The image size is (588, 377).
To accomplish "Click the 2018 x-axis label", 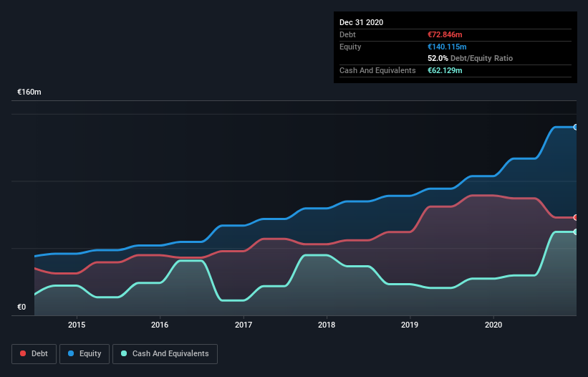I will (327, 325).
